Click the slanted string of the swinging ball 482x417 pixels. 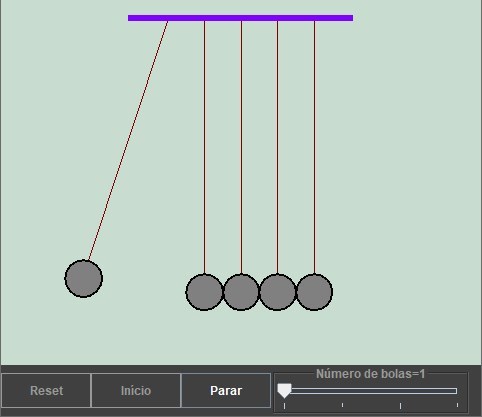(128, 140)
